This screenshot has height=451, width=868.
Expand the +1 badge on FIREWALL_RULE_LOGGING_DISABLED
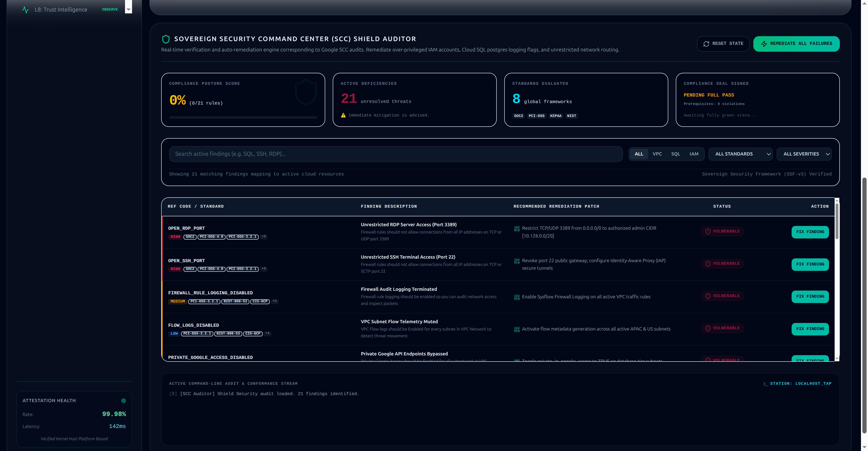point(275,301)
